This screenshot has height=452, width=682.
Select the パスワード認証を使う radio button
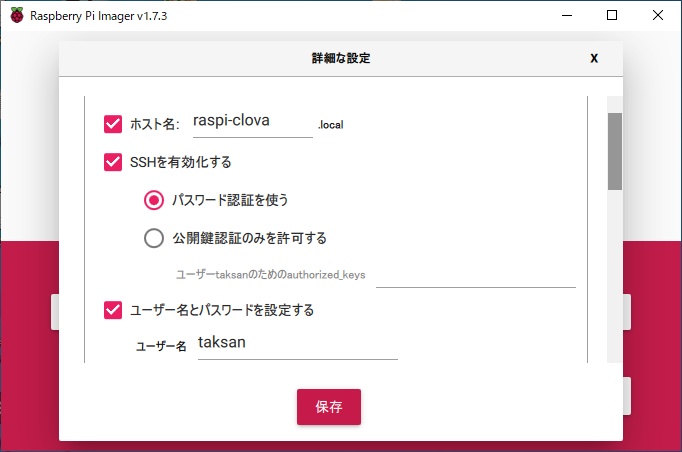pos(154,200)
